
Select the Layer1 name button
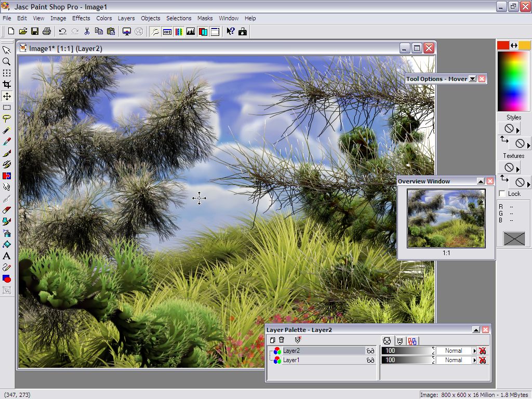pos(291,360)
